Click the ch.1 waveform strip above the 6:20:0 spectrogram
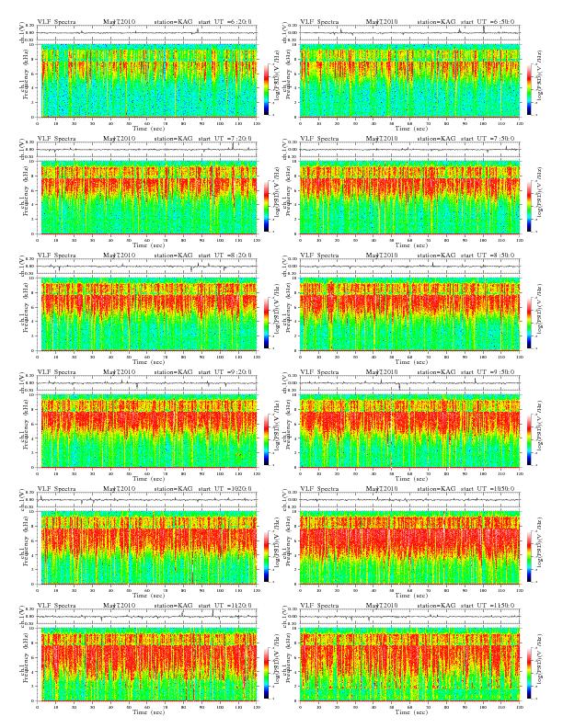563x728 pixels. [x=147, y=32]
